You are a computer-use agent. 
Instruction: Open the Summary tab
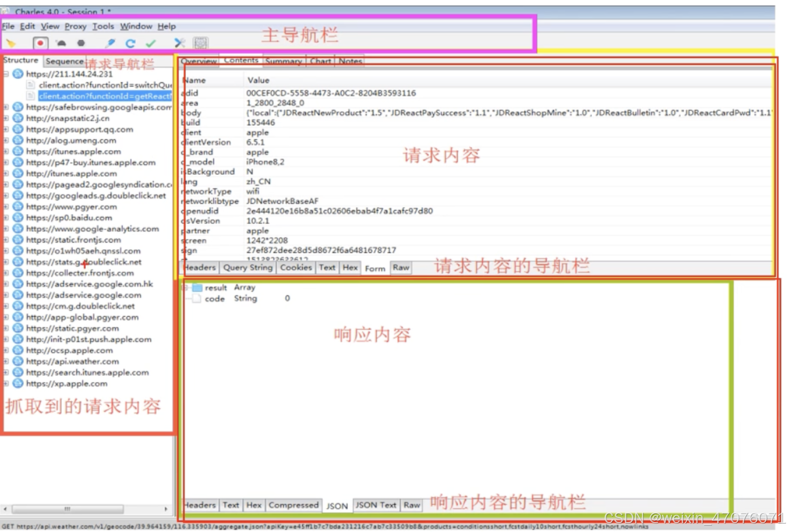coord(284,61)
